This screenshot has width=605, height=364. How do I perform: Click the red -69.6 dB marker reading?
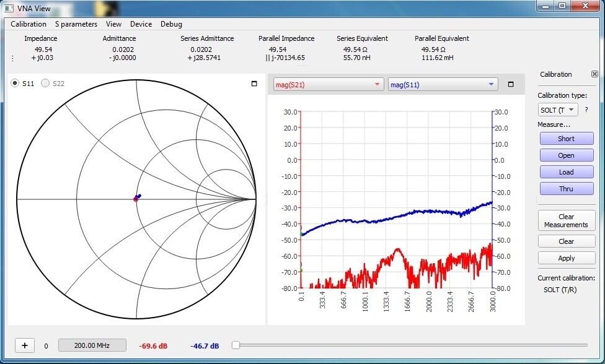[x=153, y=346]
